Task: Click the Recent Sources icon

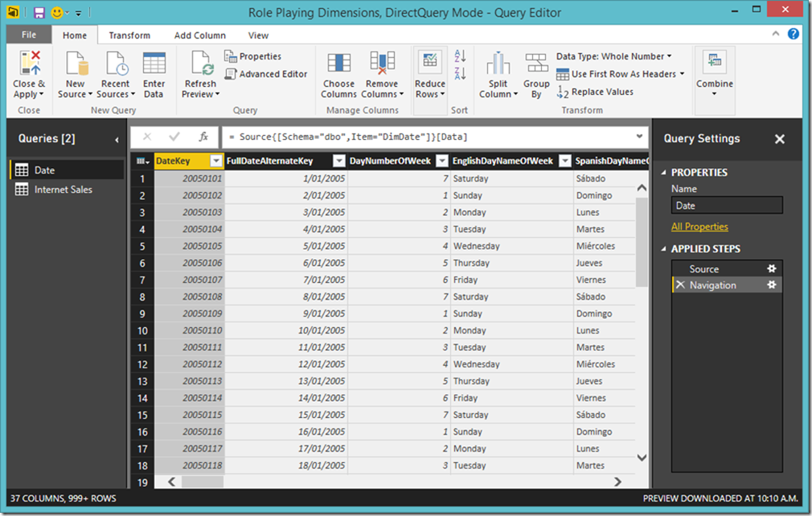Action: point(117,63)
